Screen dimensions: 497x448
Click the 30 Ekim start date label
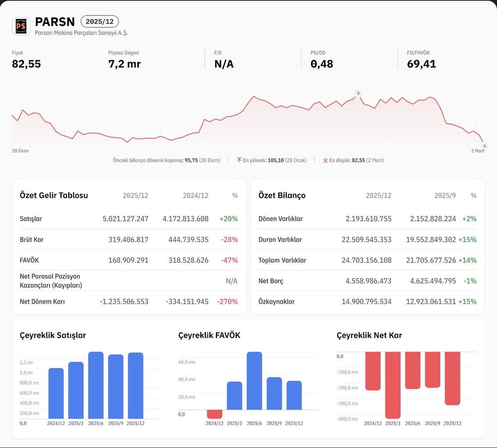pos(20,151)
